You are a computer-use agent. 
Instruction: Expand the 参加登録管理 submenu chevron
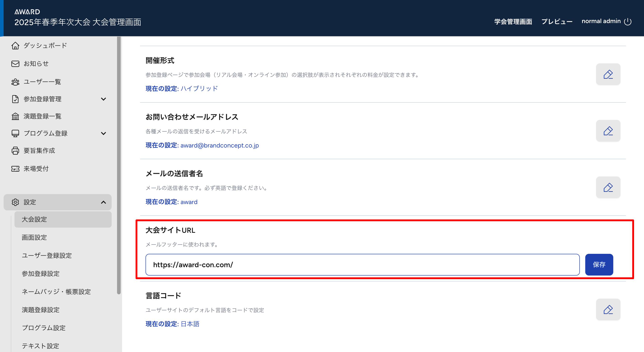coord(103,99)
